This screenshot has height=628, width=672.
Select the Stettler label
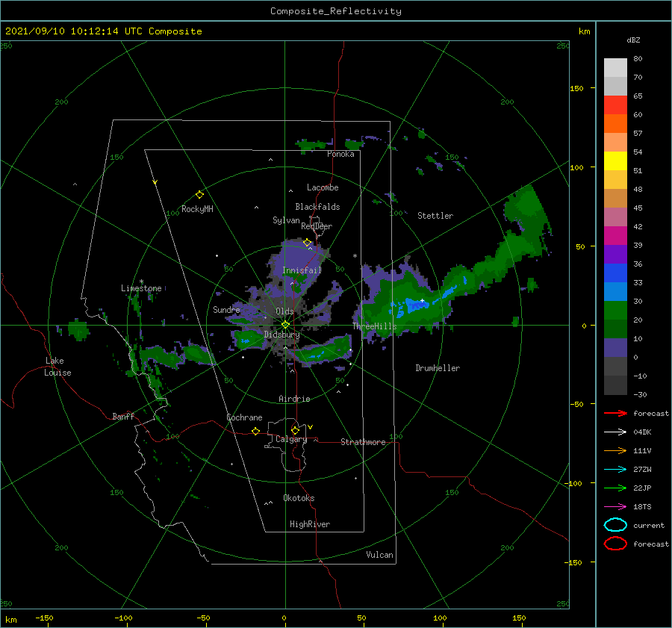coord(435,216)
